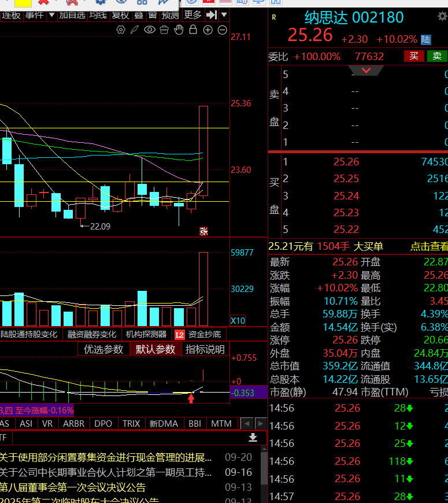Open 指标说明 indicator description

[x=205, y=349]
